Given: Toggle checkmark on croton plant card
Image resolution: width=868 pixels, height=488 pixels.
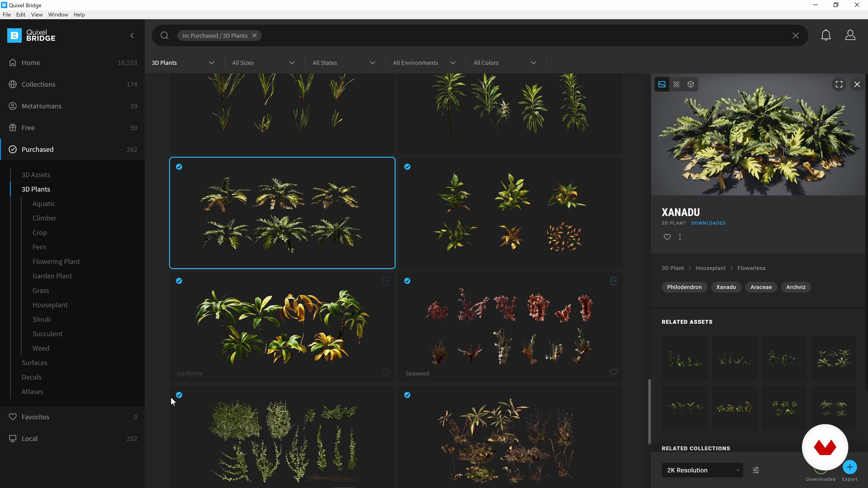Looking at the screenshot, I should point(407,167).
